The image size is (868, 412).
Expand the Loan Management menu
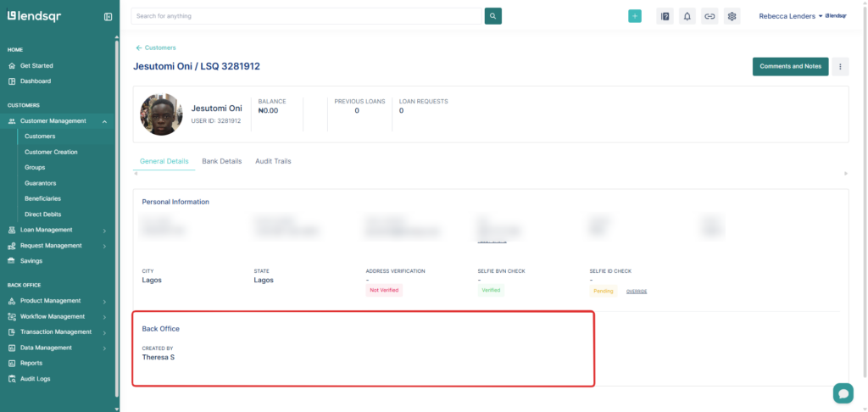point(104,231)
